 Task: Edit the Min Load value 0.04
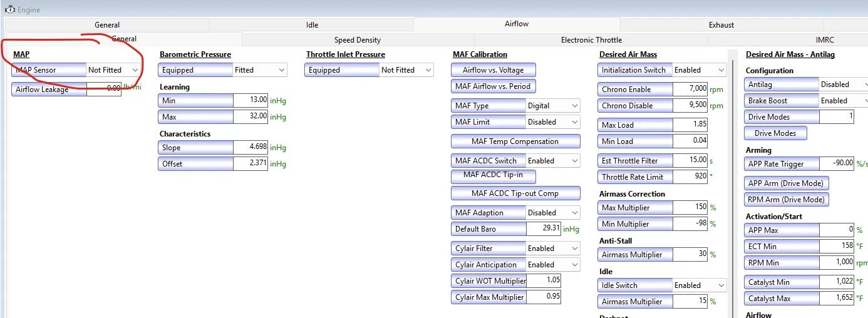click(x=690, y=141)
